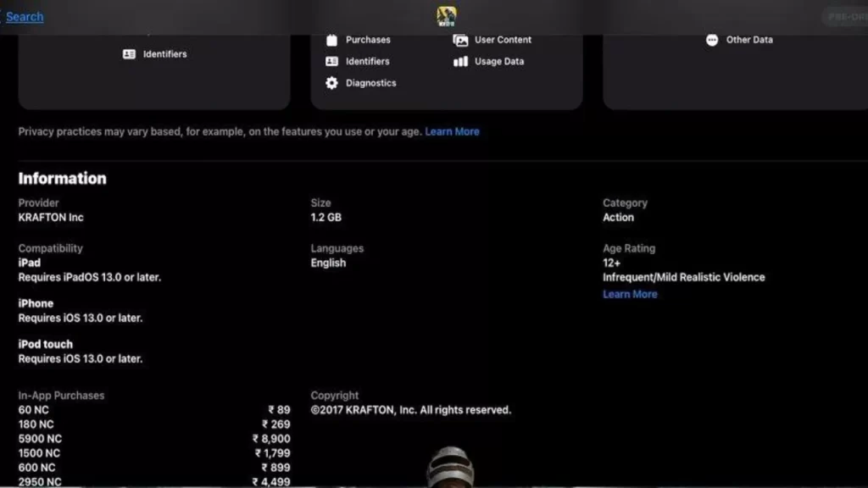The height and width of the screenshot is (488, 868).
Task: Click the language value 'English'
Action: click(x=328, y=263)
